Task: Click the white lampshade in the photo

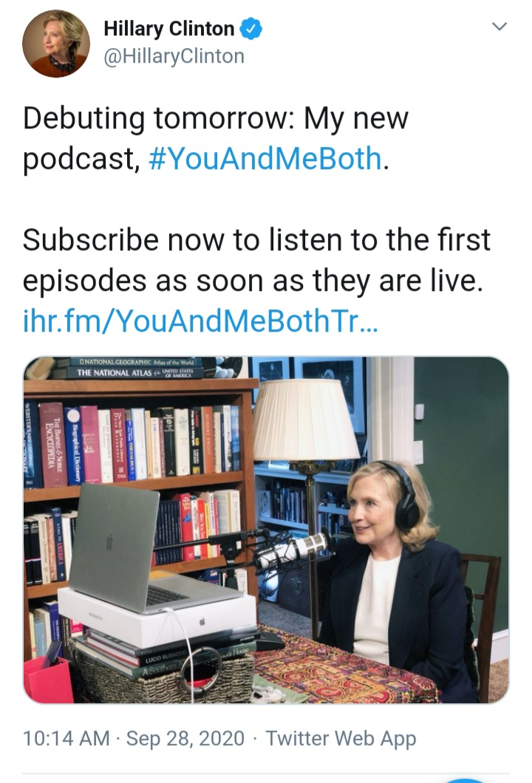Action: pos(305,420)
